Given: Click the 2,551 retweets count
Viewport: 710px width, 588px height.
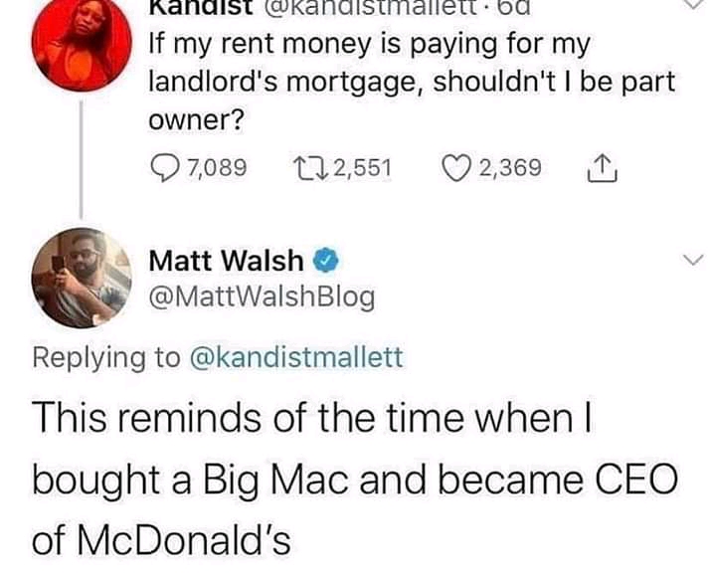Looking at the screenshot, I should coord(363,167).
